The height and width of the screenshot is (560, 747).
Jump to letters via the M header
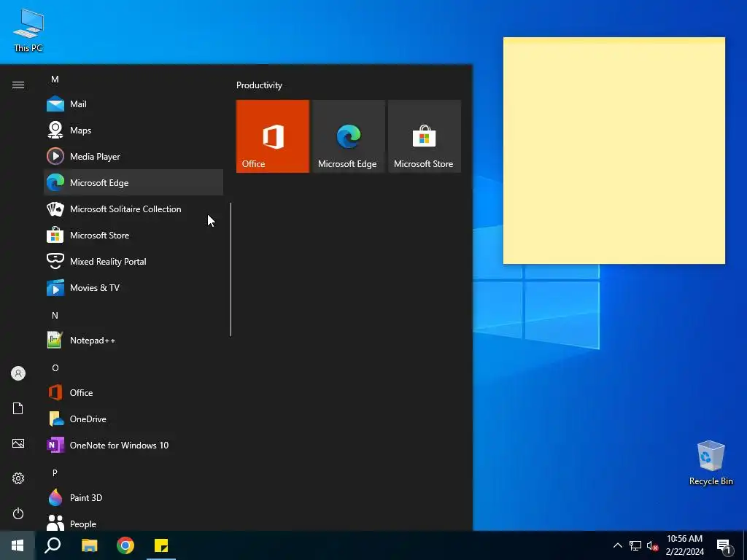click(x=55, y=79)
